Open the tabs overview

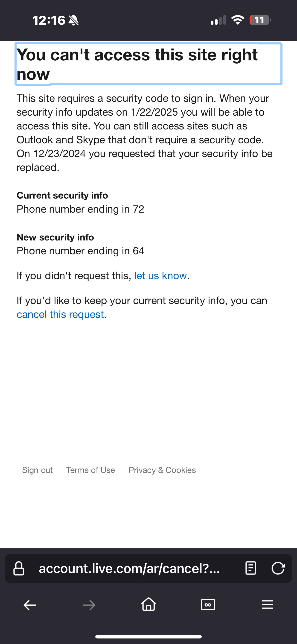click(208, 605)
